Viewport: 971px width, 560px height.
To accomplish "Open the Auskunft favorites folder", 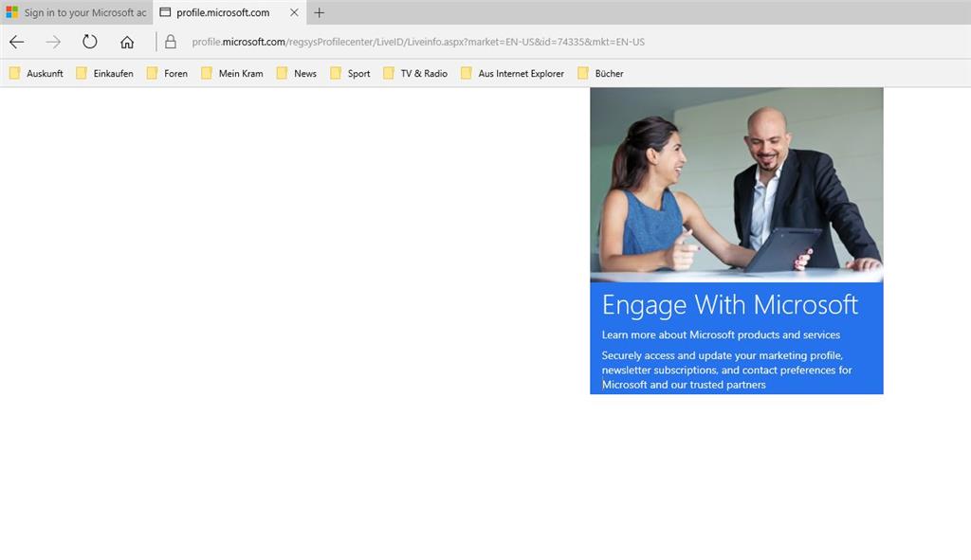I will coord(36,74).
